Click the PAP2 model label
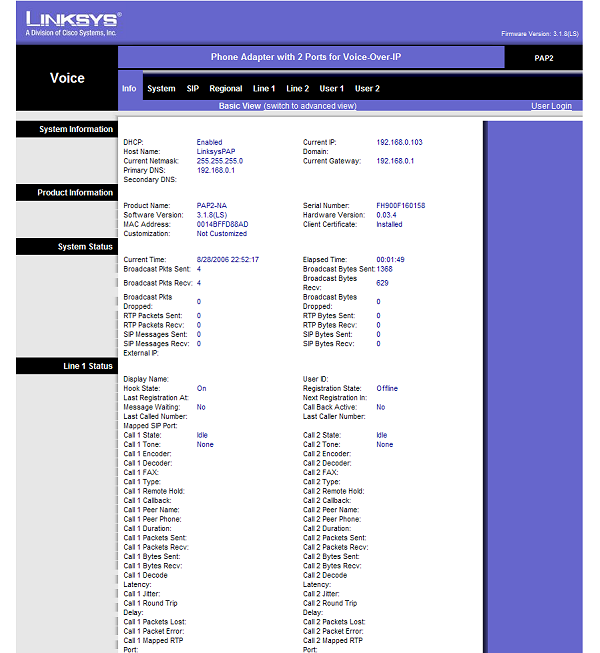Viewport: 600px width, 653px height. tap(543, 58)
